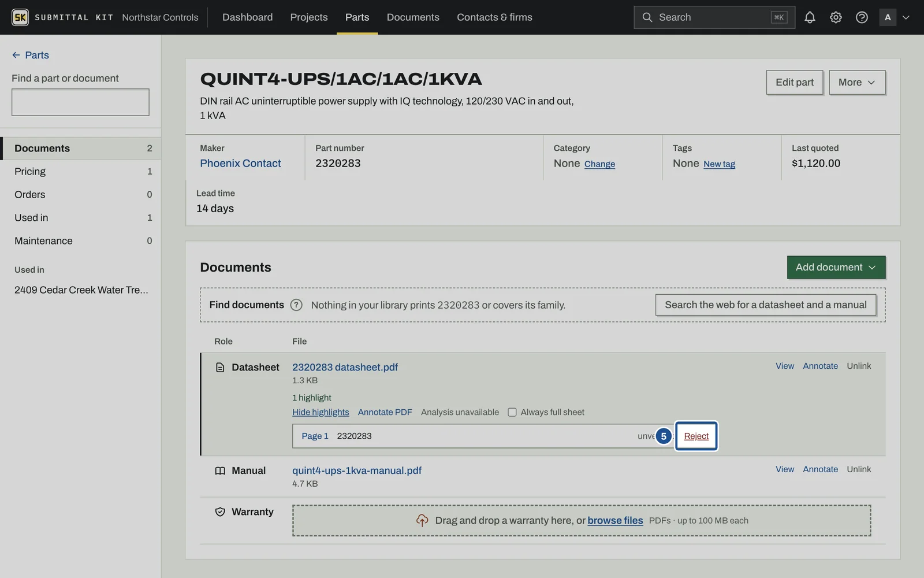This screenshot has height=578, width=924.
Task: Open quint4-ups-1kva-manual.pdf file
Action: tap(357, 471)
